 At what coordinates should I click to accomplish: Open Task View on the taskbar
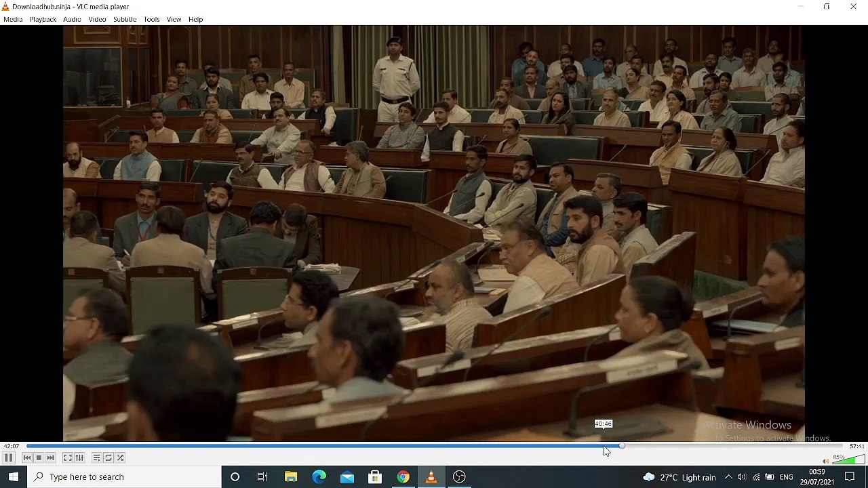pos(262,477)
